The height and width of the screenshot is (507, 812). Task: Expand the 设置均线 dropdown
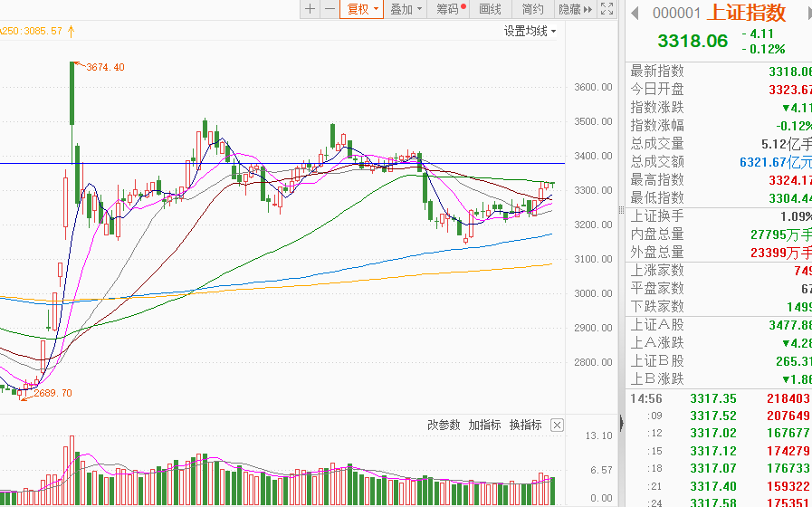click(530, 31)
